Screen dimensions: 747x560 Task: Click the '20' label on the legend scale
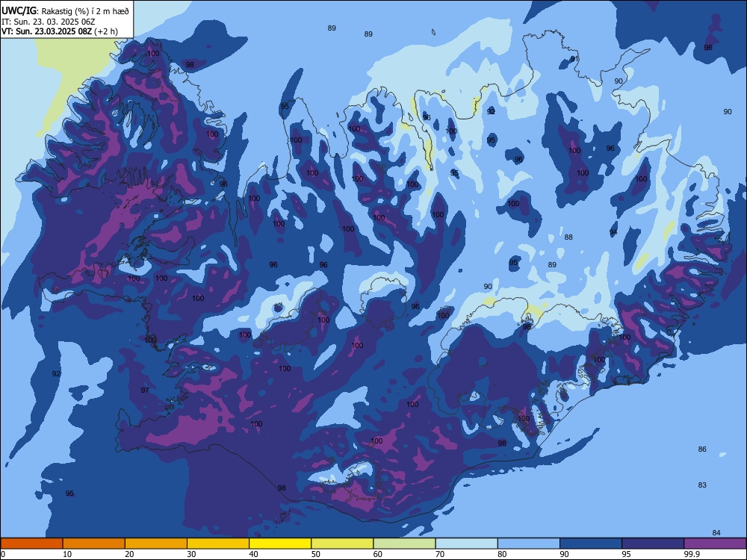tap(129, 554)
